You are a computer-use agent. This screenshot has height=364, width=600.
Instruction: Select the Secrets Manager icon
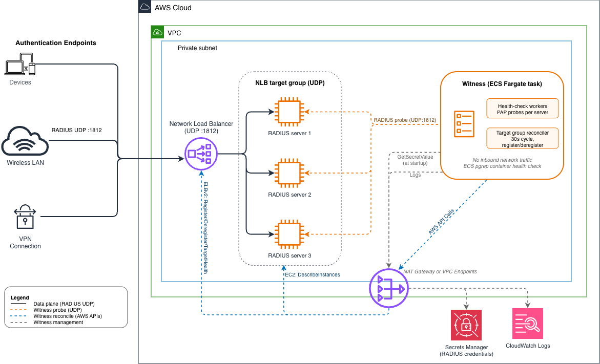[466, 325]
